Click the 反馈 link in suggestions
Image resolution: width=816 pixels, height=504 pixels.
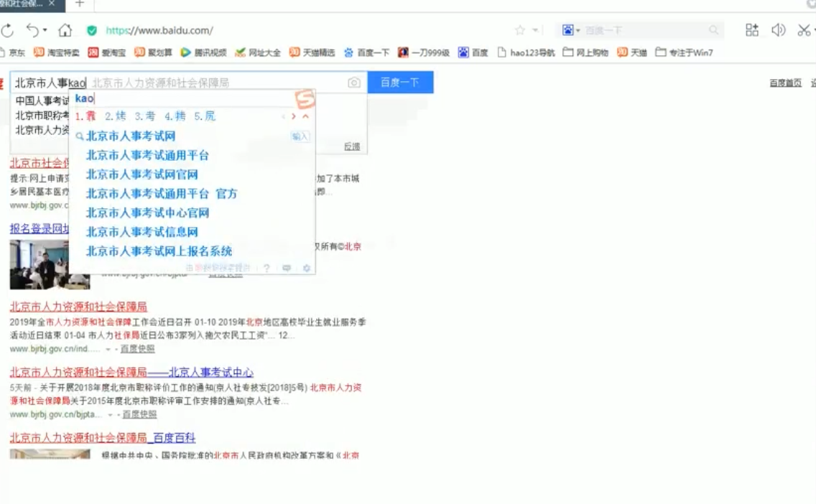tap(352, 146)
